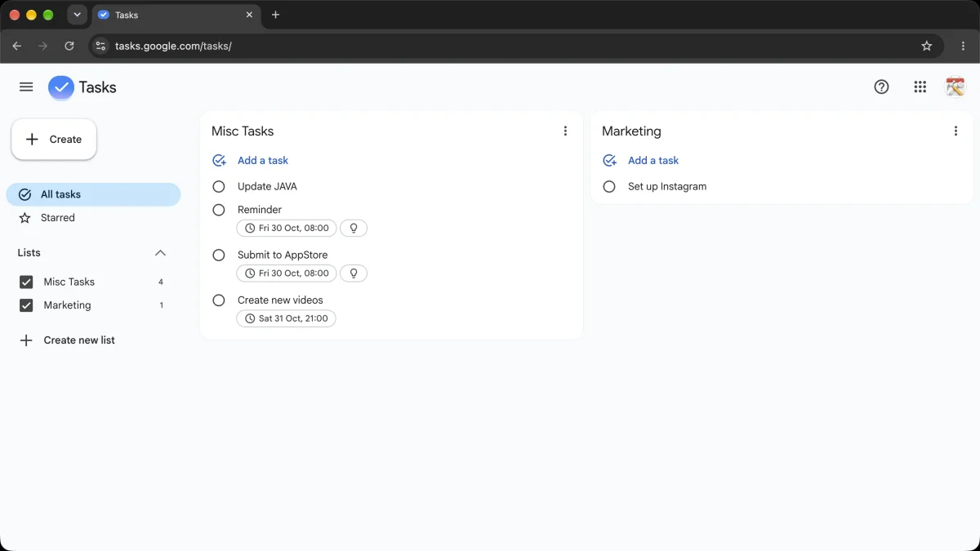Open the Fri 30 Oct date chip under Submit to AppStore
This screenshot has width=980, height=551.
[287, 273]
